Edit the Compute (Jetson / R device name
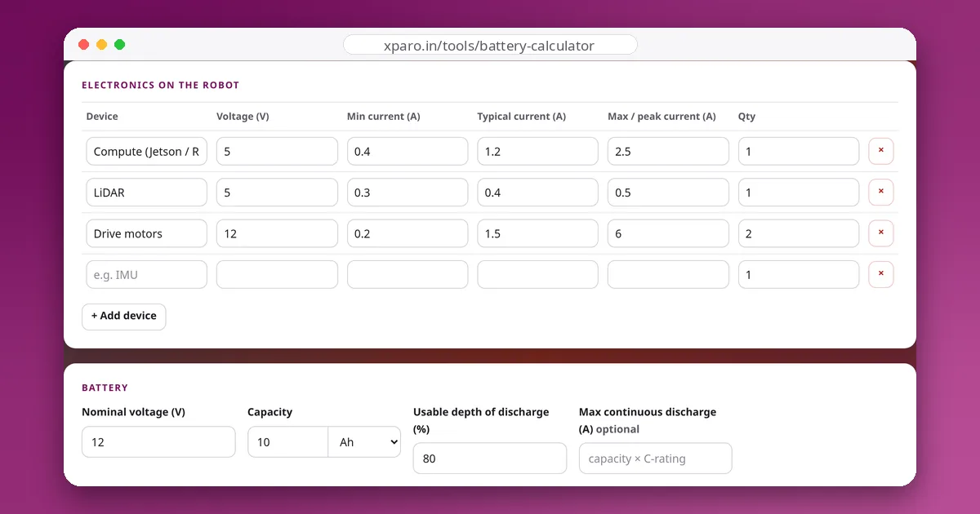 pyautogui.click(x=146, y=151)
